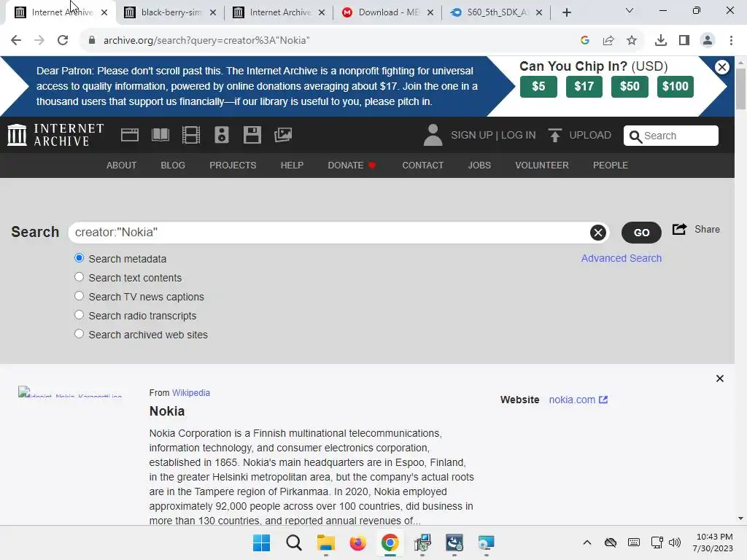Visit nokia.com website link

578,400
